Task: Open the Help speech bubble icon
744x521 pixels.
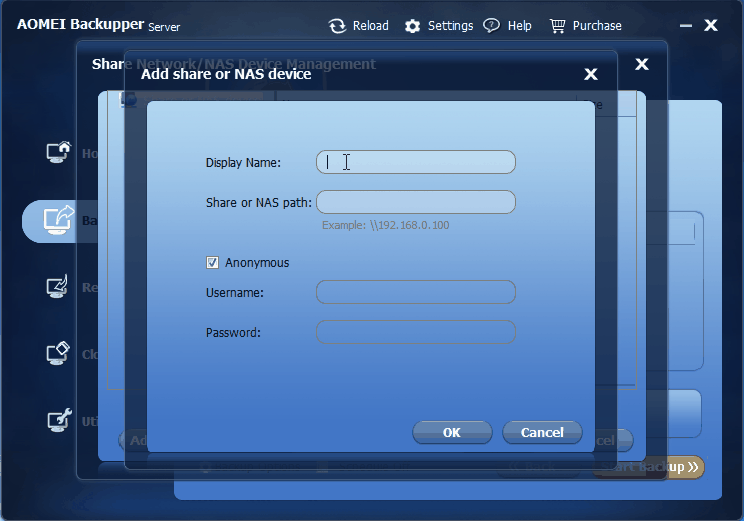Action: (491, 26)
